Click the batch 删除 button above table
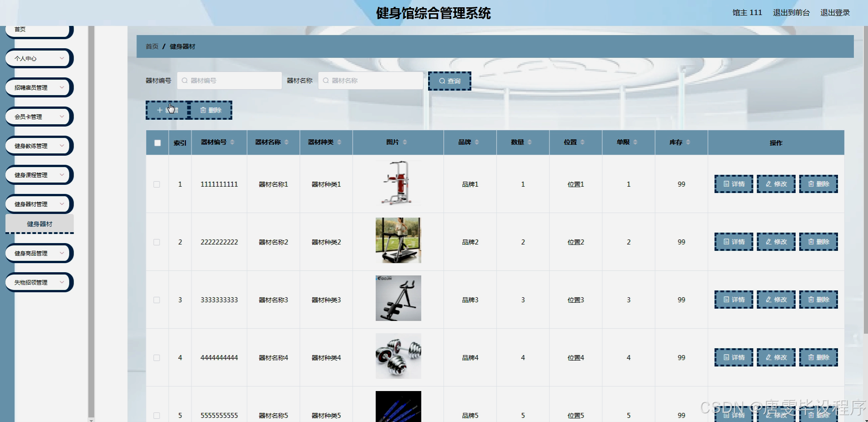868x422 pixels. [x=211, y=110]
